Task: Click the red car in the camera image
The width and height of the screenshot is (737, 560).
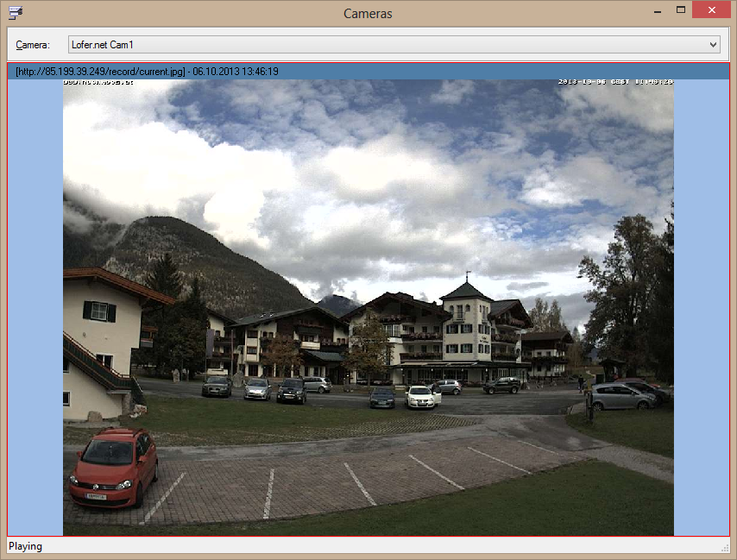Action: pyautogui.click(x=113, y=467)
